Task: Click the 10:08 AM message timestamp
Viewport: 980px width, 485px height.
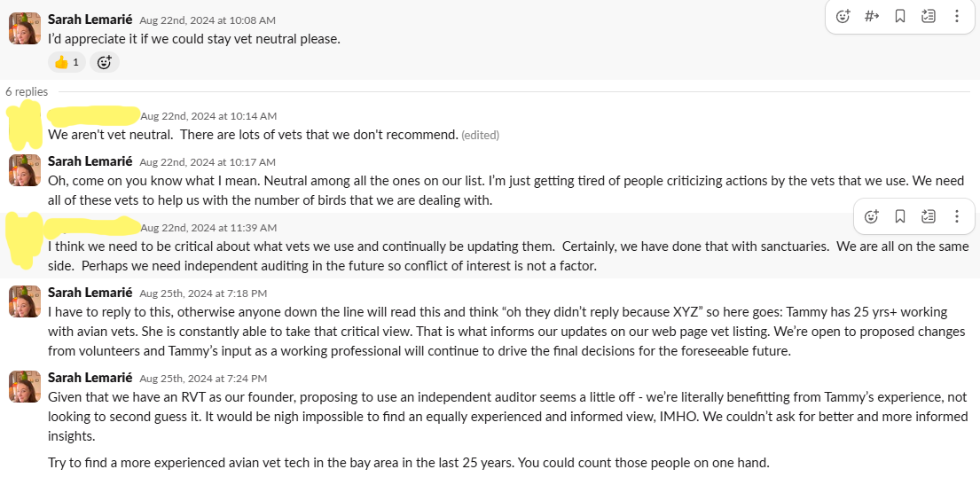Action: pos(208,20)
